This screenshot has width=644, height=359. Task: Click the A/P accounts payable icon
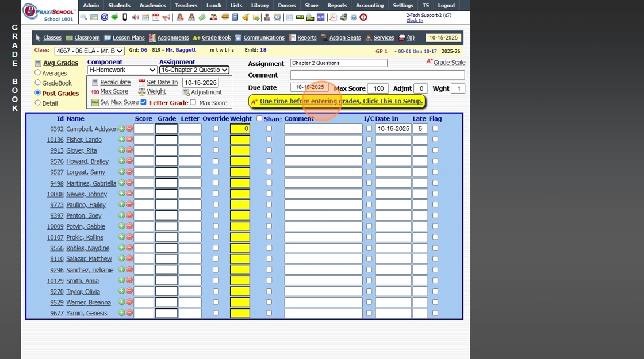click(320, 17)
